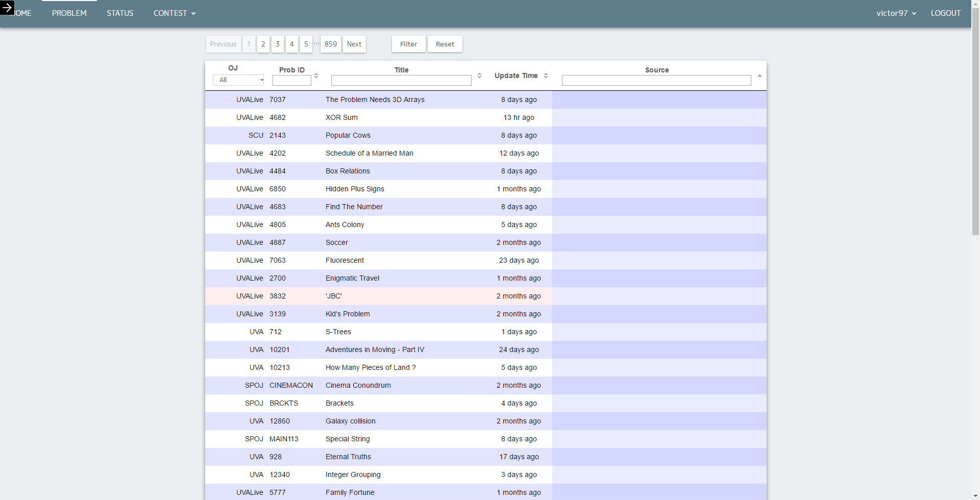Expand the CONTEST menu
The width and height of the screenshot is (980, 500).
(x=175, y=13)
